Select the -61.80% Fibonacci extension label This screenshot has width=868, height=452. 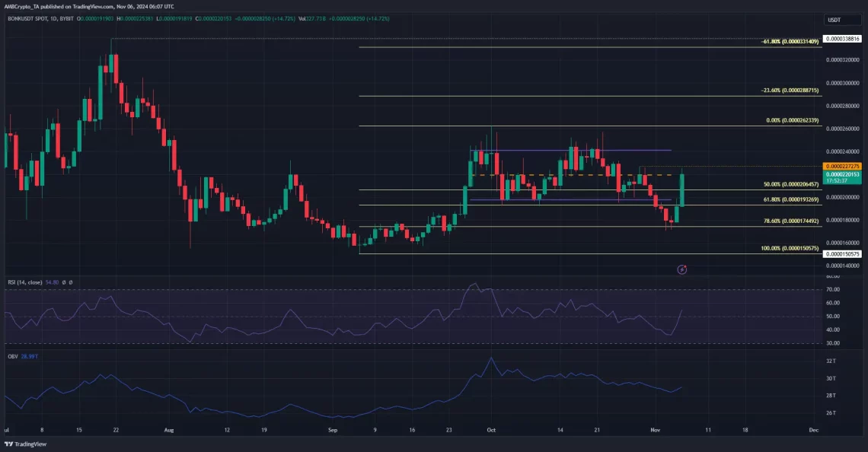point(790,41)
